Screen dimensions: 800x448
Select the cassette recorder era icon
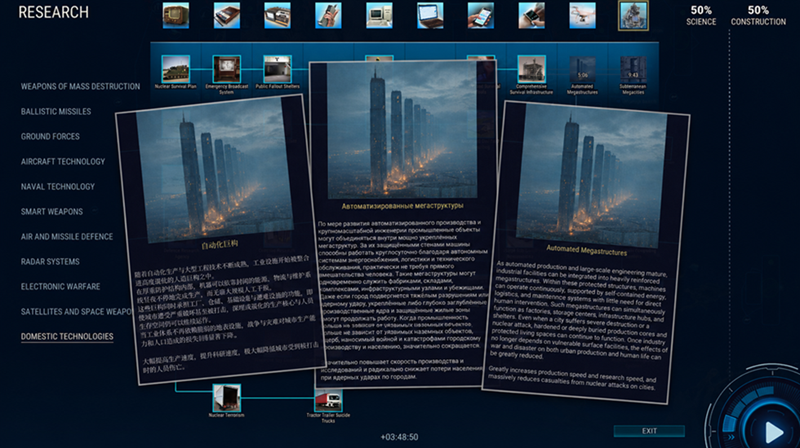227,15
